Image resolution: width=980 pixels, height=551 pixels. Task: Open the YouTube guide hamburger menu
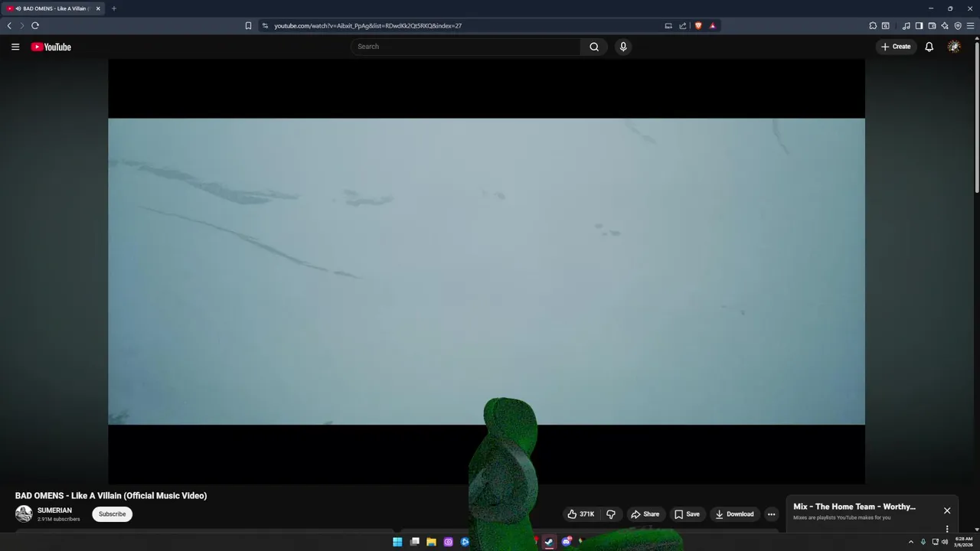tap(15, 47)
